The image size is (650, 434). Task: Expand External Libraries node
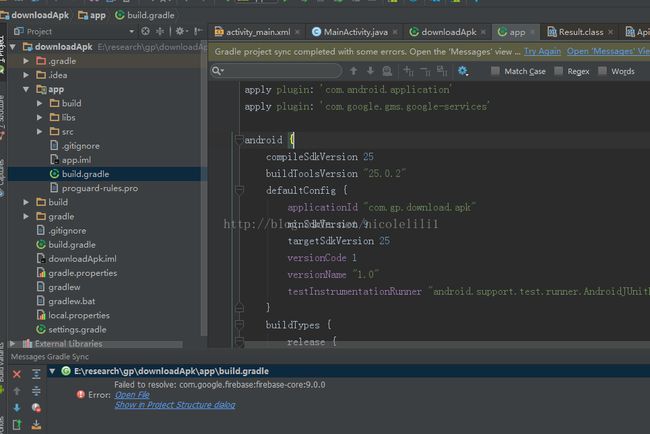[13, 344]
